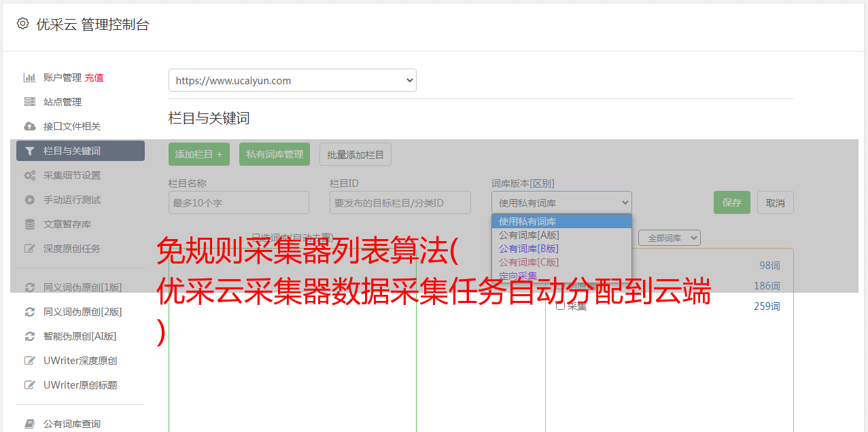Viewport: 868px width, 432px height.
Task: Click the 添加栏目 + button
Action: pyautogui.click(x=199, y=154)
